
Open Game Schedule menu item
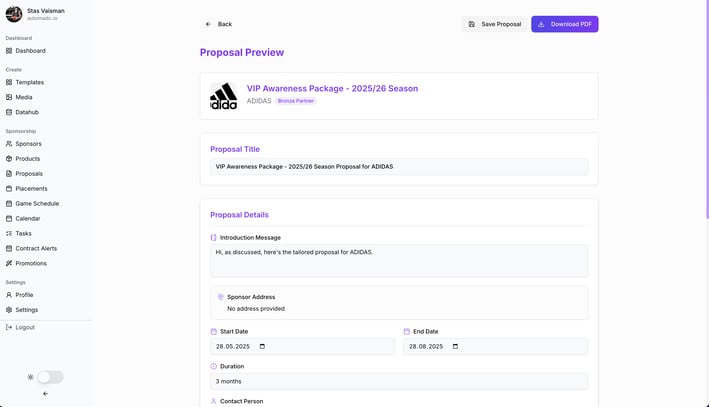pyautogui.click(x=37, y=204)
